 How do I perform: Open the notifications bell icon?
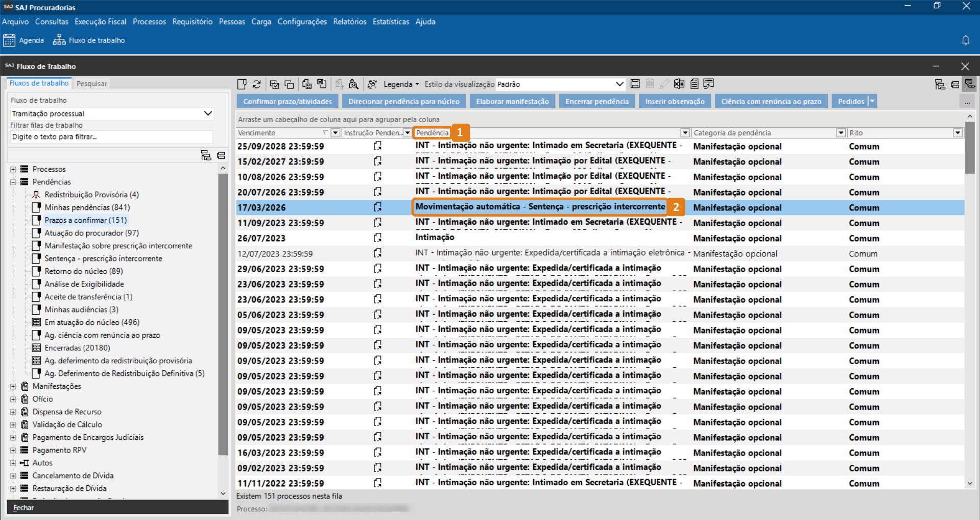tap(965, 40)
